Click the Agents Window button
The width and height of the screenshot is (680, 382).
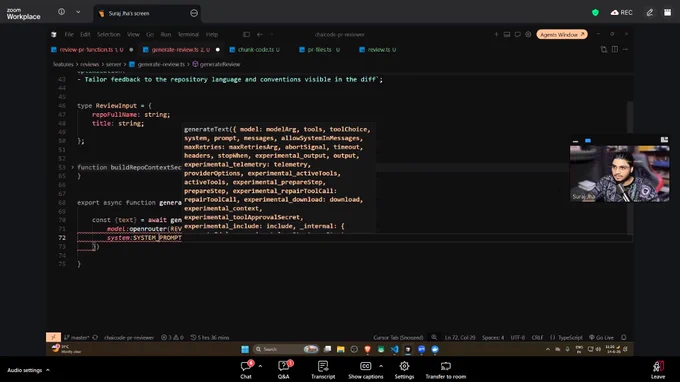click(x=562, y=34)
